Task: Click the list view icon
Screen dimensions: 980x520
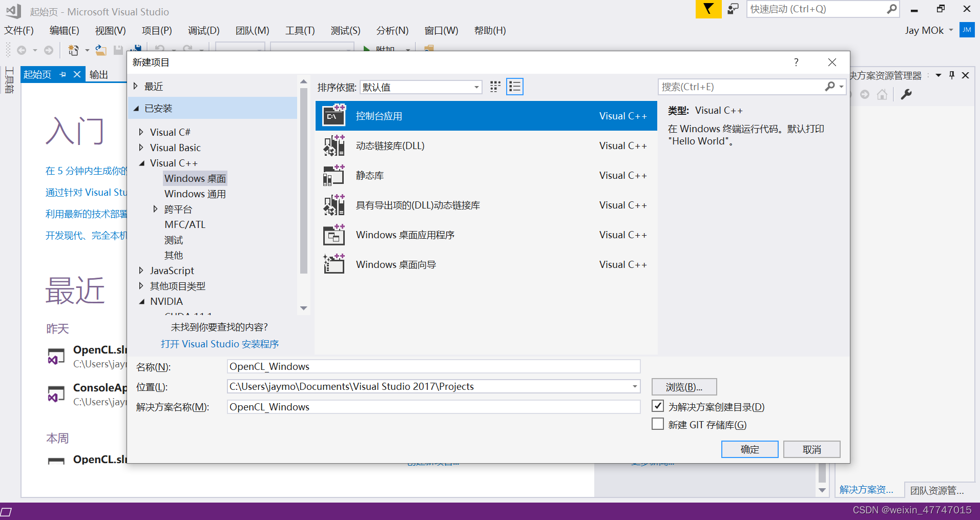Action: point(515,87)
